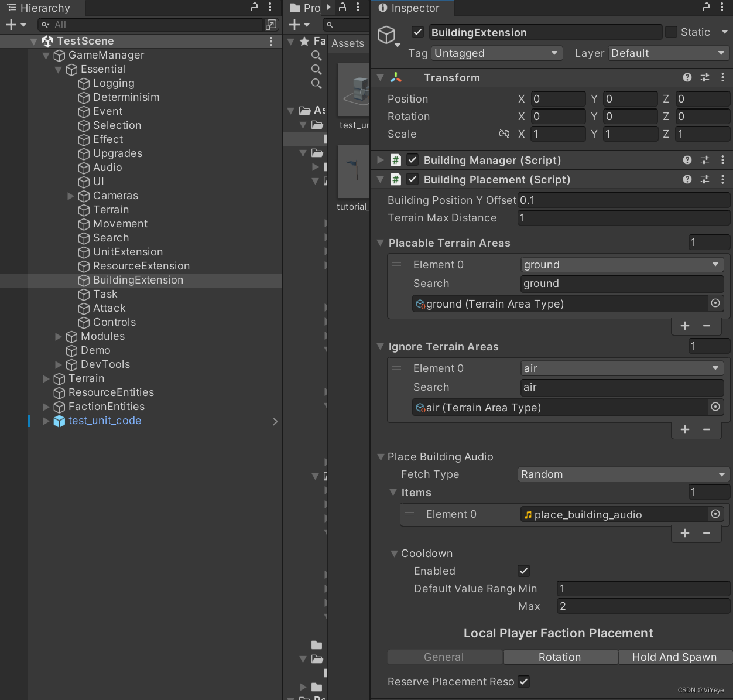This screenshot has height=700, width=733.
Task: Open presets for Building Placement script
Action: point(704,179)
